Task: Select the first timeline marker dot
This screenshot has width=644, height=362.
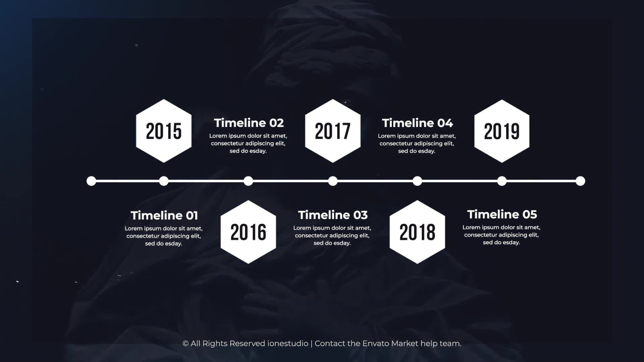Action: click(x=91, y=181)
